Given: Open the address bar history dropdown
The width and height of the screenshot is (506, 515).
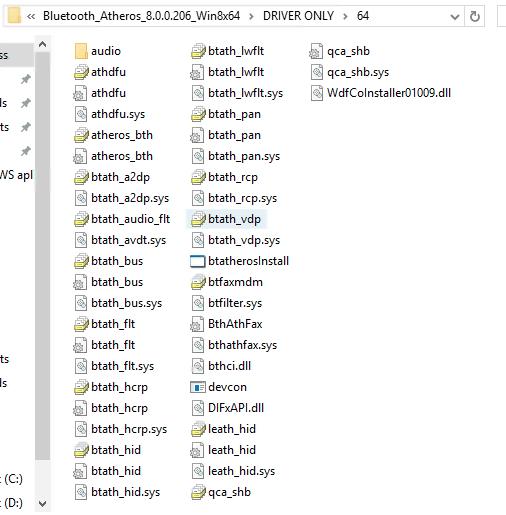Looking at the screenshot, I should click(x=455, y=17).
